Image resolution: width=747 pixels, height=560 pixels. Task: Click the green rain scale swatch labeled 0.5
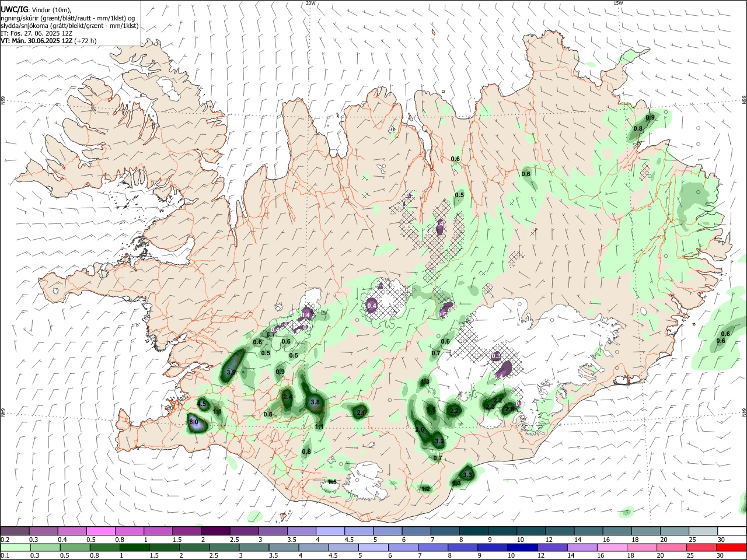coord(74,548)
